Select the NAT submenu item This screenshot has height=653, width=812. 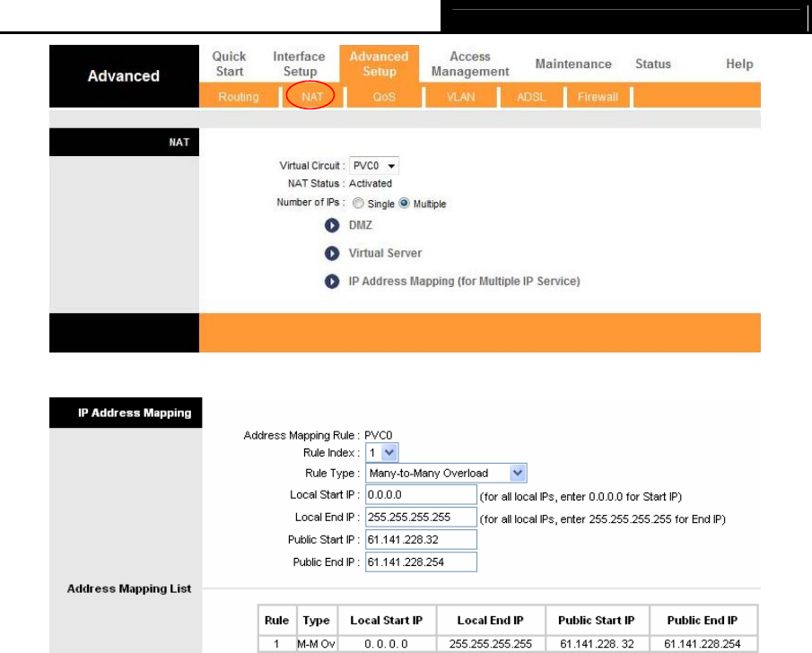(311, 96)
